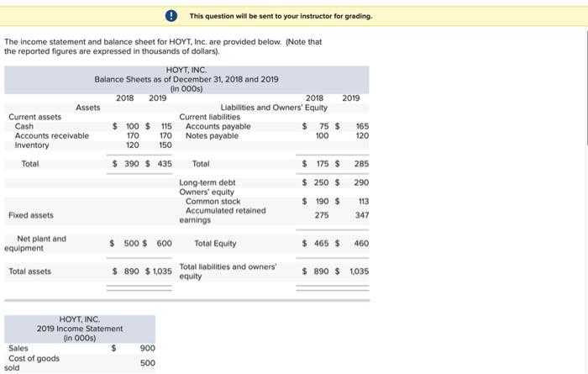Select the 2019 net plant value 600
The height and width of the screenshot is (374, 588).
point(165,244)
